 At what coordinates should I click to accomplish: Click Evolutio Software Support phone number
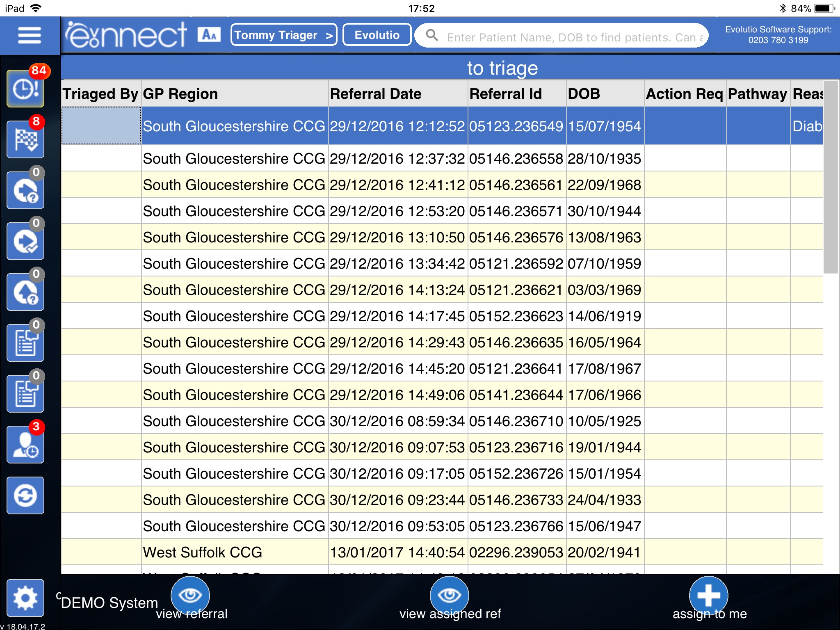(778, 40)
